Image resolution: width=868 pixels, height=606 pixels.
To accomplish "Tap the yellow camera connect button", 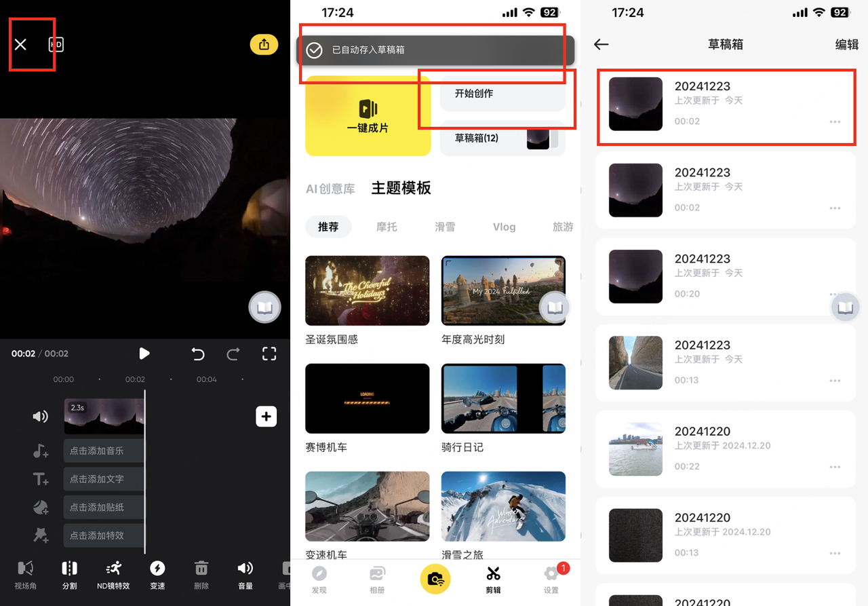I will (435, 579).
